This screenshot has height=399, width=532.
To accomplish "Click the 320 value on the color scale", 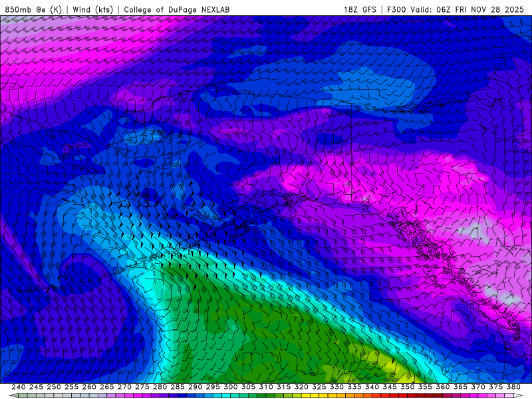I will (x=301, y=387).
